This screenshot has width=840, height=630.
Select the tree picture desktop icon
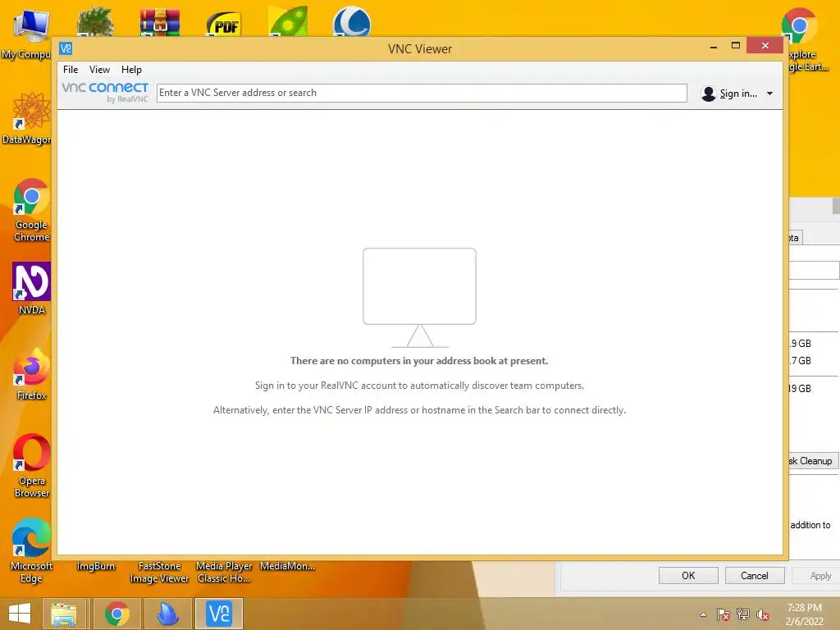(95, 21)
